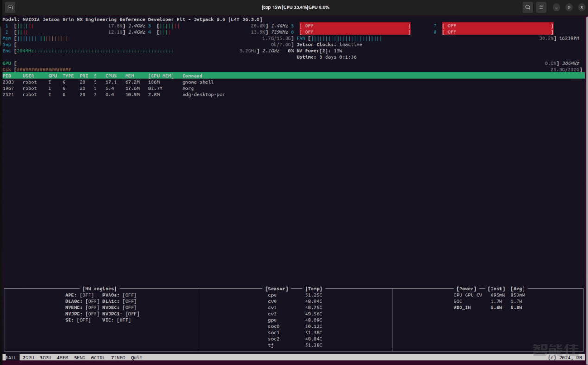This screenshot has width=588, height=365.
Task: Click the PVA0a: [OFF] engine entry
Action: (x=120, y=295)
